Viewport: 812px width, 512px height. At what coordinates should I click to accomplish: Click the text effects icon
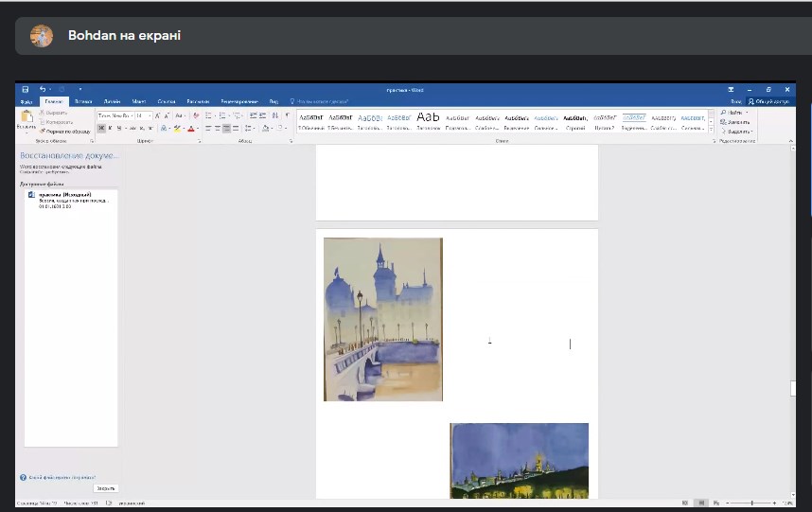(x=164, y=128)
